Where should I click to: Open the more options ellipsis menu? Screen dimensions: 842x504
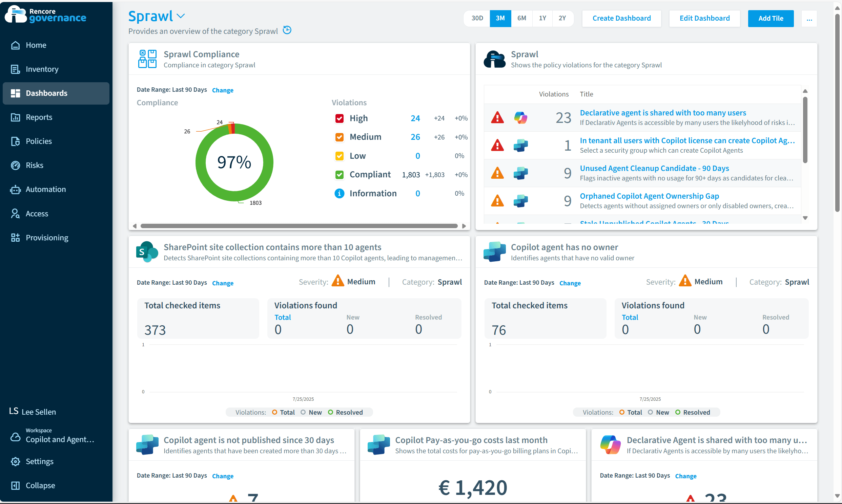pyautogui.click(x=809, y=18)
